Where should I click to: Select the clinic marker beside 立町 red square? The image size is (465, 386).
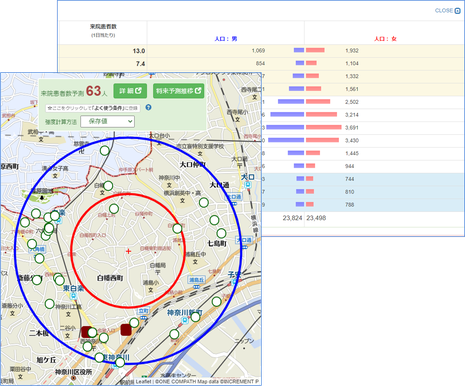click(134, 323)
